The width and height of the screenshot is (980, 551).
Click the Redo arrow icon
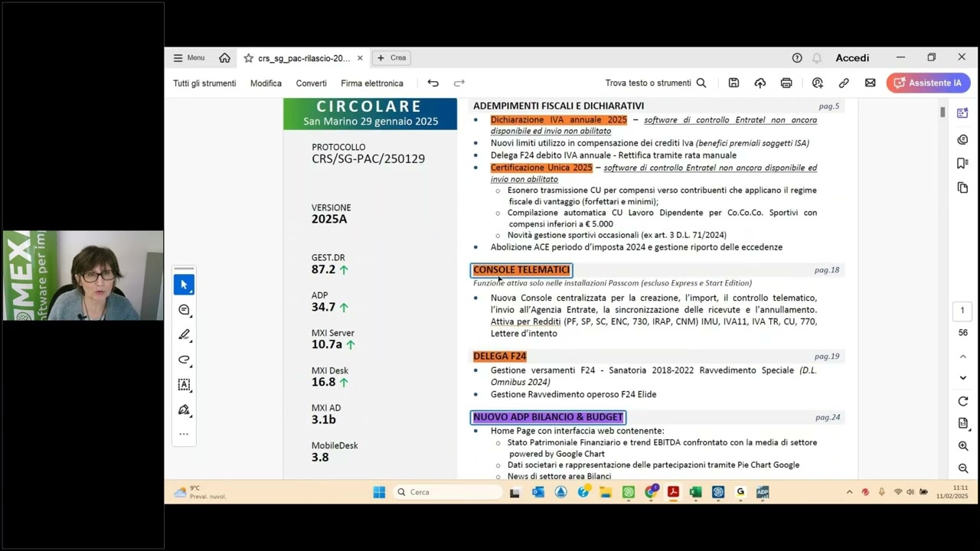point(459,83)
